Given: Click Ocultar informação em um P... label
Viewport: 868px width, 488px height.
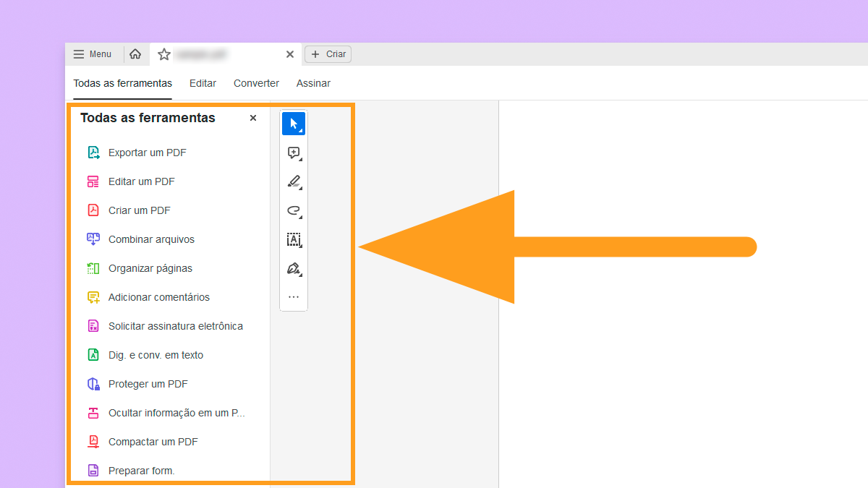Looking at the screenshot, I should [177, 413].
